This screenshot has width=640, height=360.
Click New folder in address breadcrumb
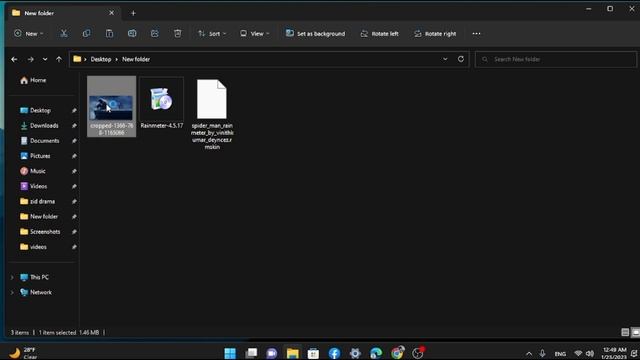click(x=136, y=59)
